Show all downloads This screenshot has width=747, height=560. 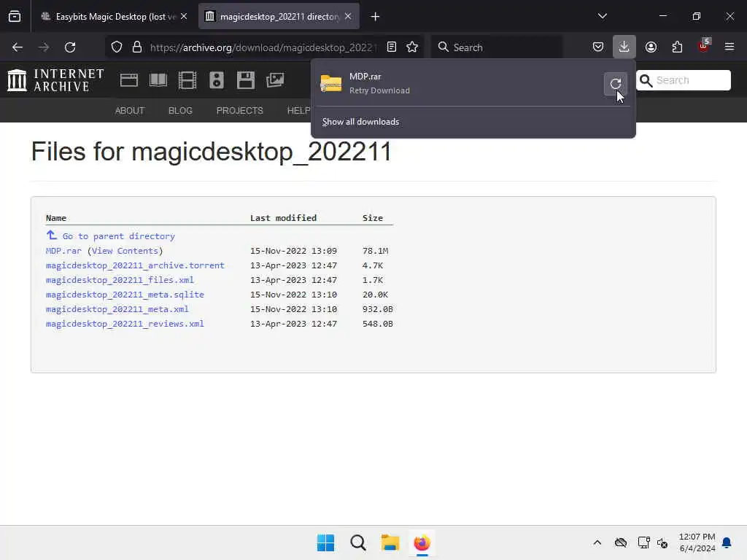coord(360,122)
